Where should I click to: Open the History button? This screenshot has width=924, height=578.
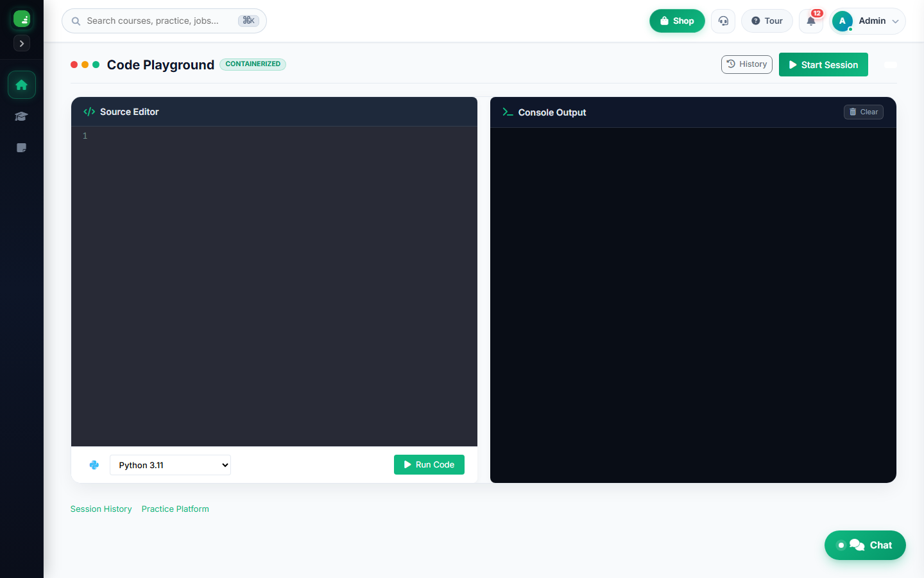747,64
